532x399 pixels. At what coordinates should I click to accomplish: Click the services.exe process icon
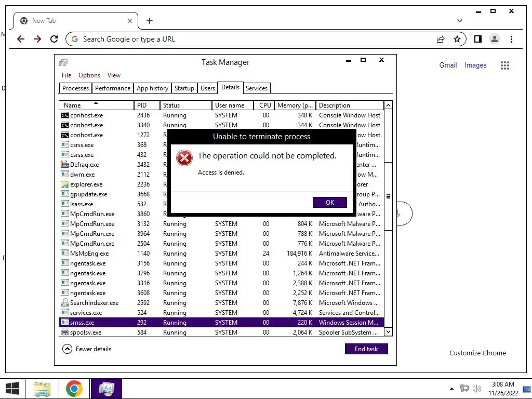click(x=64, y=312)
